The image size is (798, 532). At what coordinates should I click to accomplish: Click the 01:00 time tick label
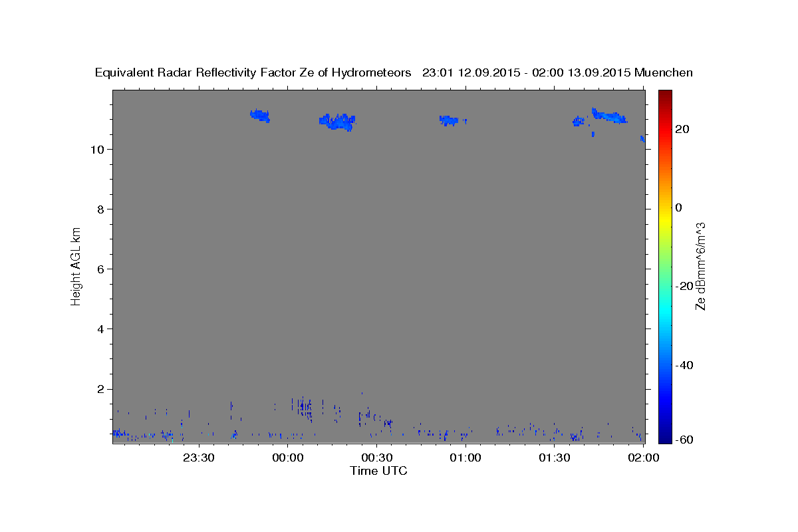click(465, 458)
